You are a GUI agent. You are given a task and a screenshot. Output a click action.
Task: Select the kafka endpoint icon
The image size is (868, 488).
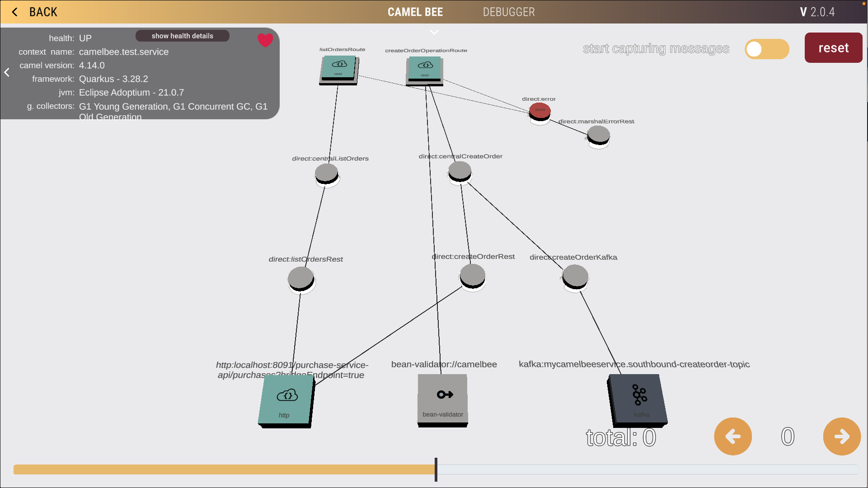[638, 399]
